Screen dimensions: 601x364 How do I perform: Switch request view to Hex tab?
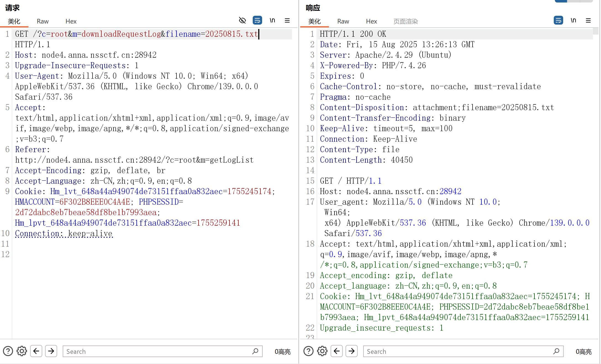(71, 21)
